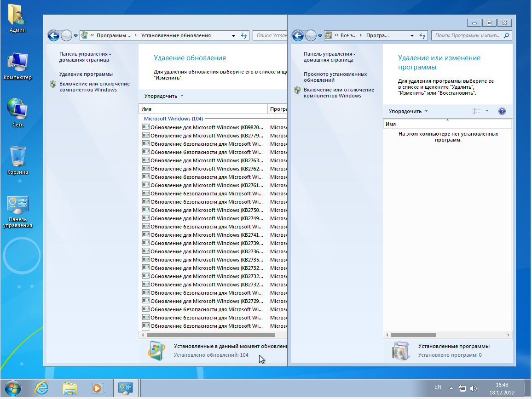Click the horizontal scrollbar in updates list
This screenshot has height=399, width=532.
(211, 335)
